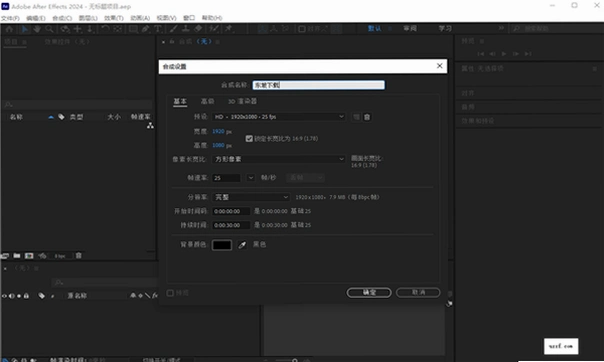Jump to last frame in Preview panel
Screen dimensions: 604x362
528,54
